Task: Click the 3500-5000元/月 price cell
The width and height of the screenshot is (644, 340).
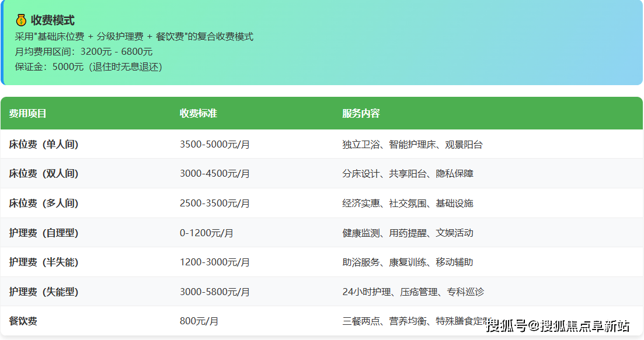Action: coord(213,144)
